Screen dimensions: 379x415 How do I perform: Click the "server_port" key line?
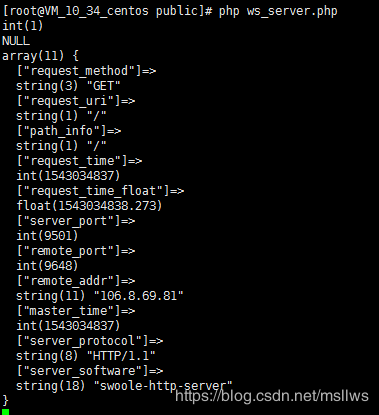coord(76,221)
